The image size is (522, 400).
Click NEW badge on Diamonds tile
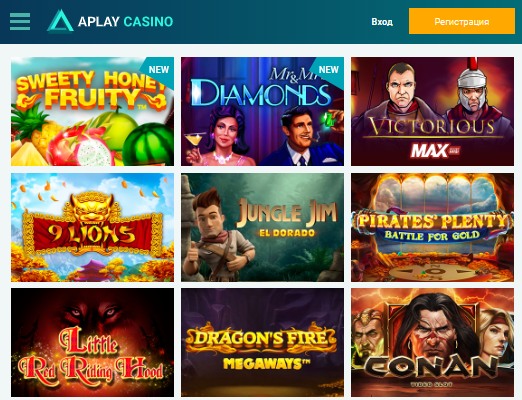[x=329, y=69]
